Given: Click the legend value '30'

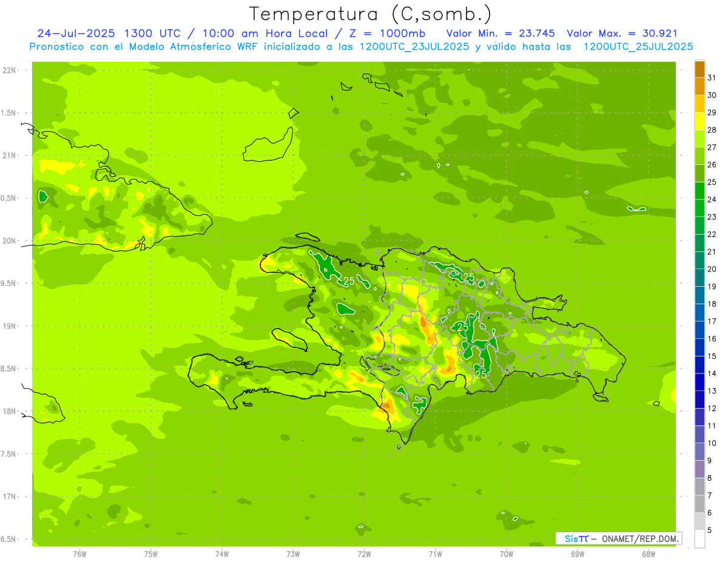Looking at the screenshot, I should [712, 95].
